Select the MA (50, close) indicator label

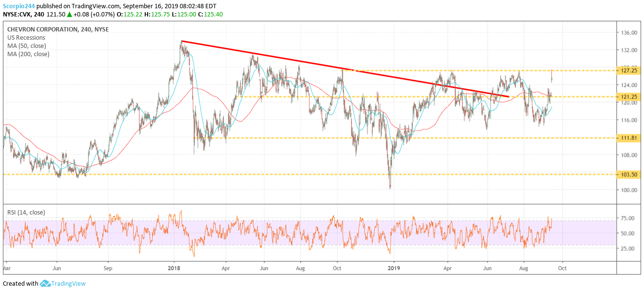27,46
